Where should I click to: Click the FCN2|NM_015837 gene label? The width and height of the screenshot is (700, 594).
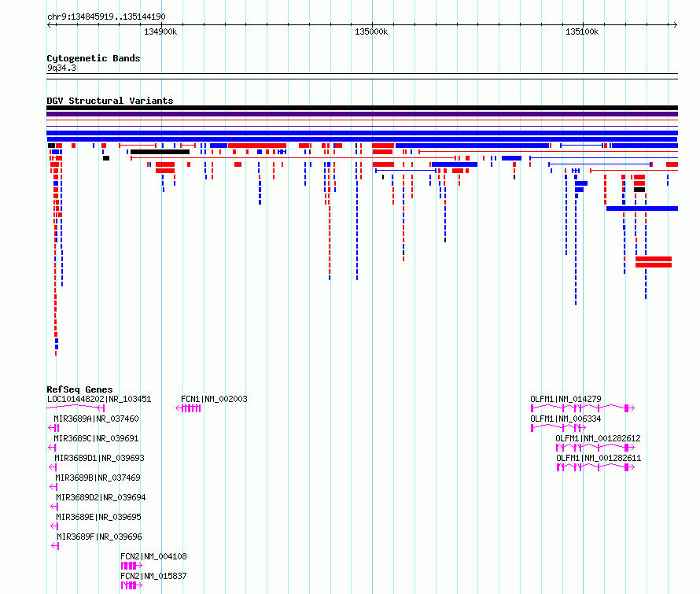click(153, 576)
